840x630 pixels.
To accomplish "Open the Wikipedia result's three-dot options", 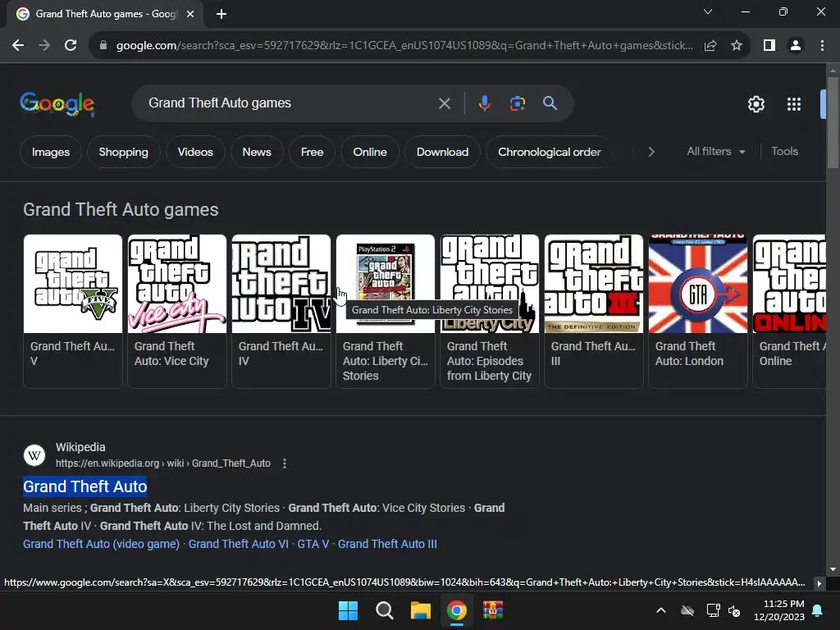I will (x=285, y=463).
